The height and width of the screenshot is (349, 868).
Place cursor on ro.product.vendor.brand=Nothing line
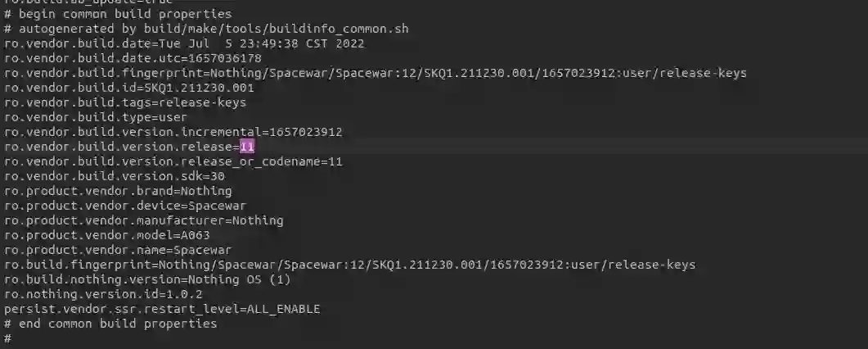tap(117, 191)
